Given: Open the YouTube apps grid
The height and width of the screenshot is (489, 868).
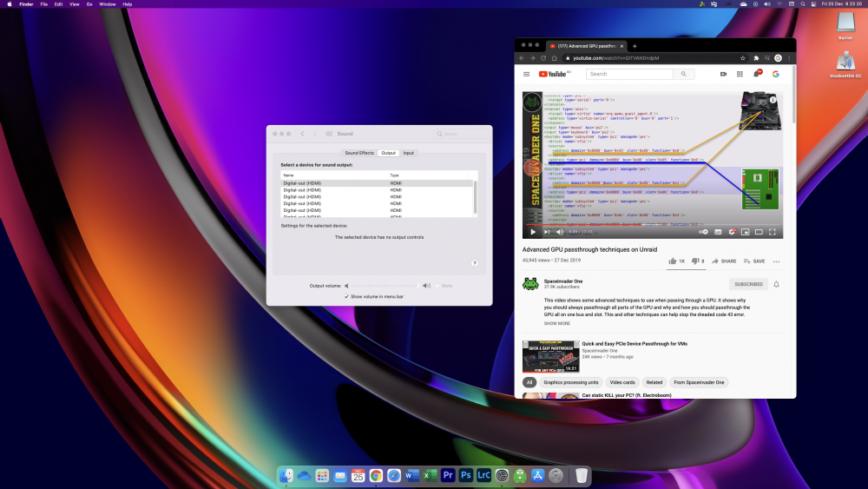Looking at the screenshot, I should tap(740, 74).
